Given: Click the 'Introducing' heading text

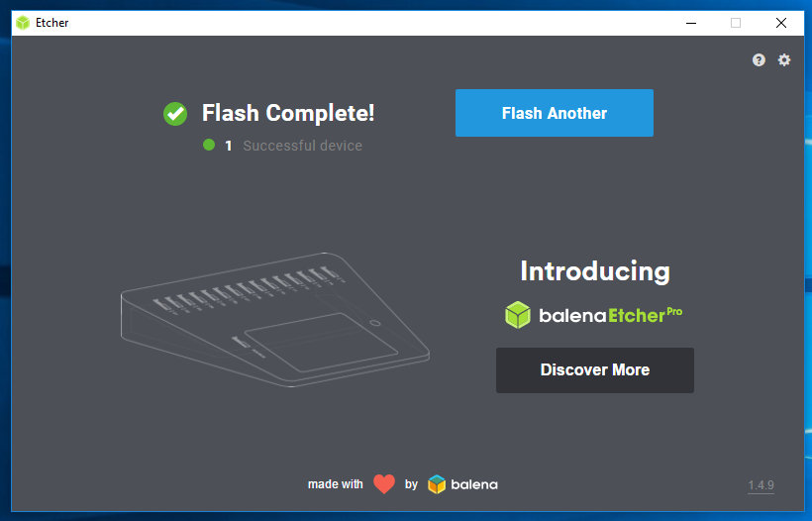Looking at the screenshot, I should click(x=595, y=271).
